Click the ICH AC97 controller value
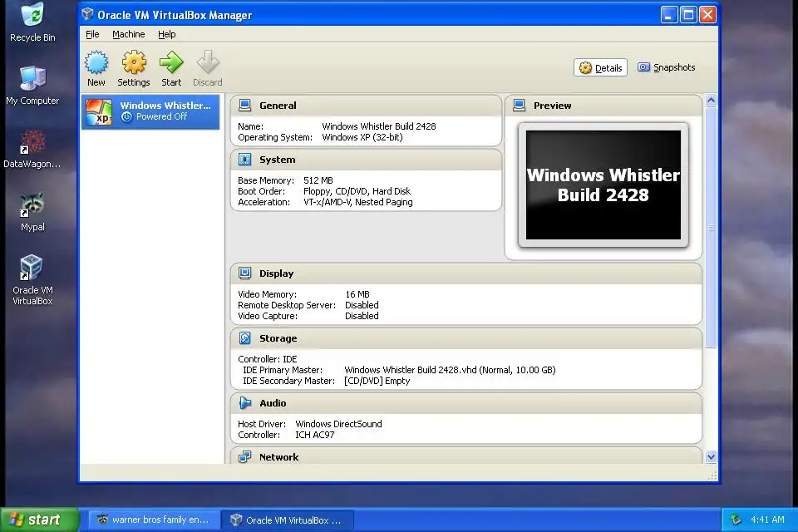Viewport: 798px width, 532px height. pyautogui.click(x=315, y=435)
